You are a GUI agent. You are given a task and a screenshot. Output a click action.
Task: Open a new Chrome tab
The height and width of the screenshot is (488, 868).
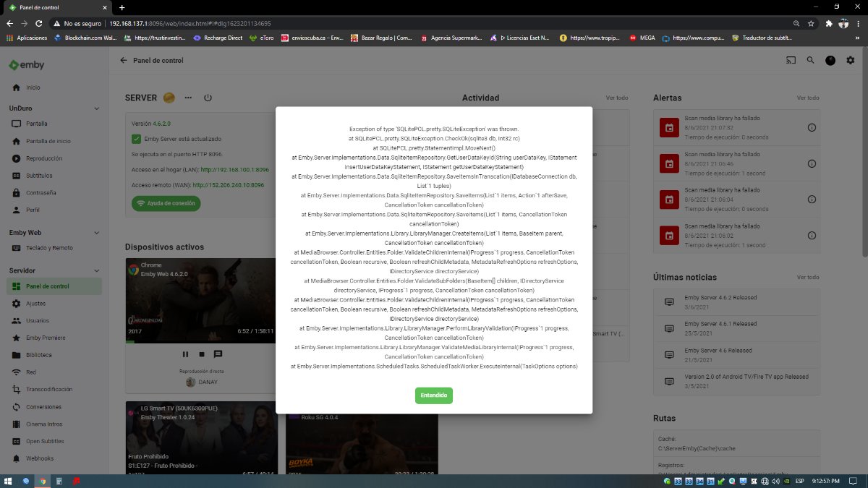point(122,7)
